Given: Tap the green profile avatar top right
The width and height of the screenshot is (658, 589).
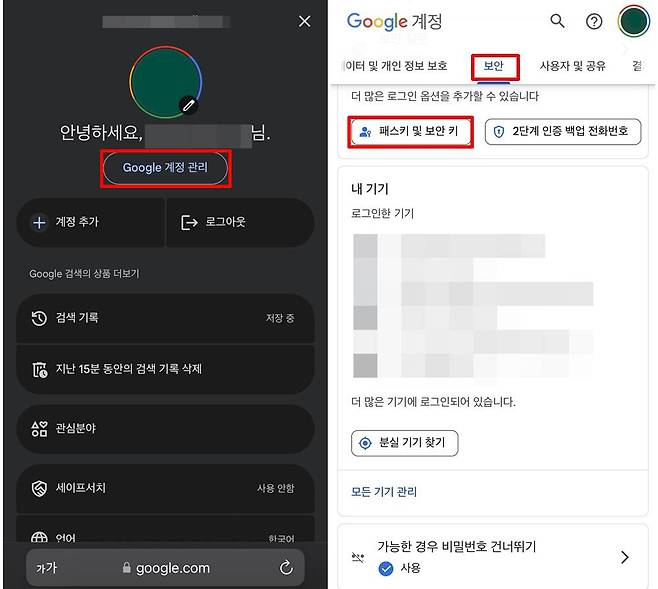Looking at the screenshot, I should (634, 21).
